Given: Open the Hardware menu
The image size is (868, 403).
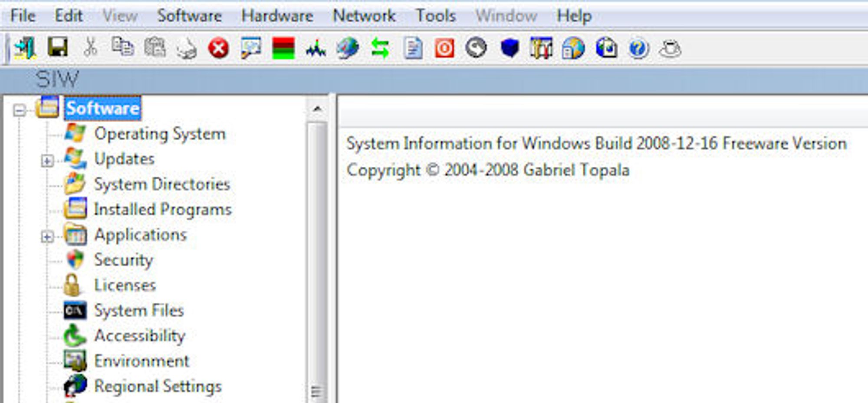Looking at the screenshot, I should click(x=277, y=16).
